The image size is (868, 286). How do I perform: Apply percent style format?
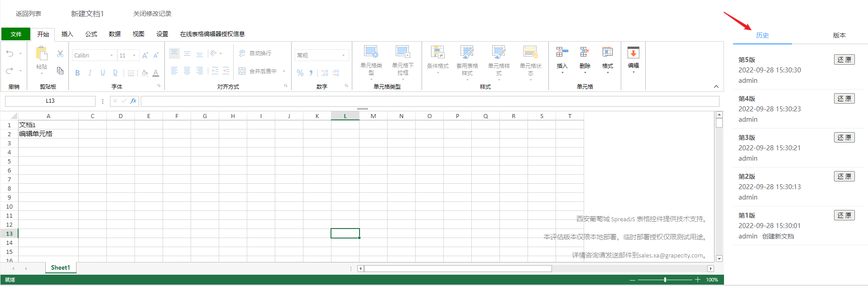pos(300,73)
